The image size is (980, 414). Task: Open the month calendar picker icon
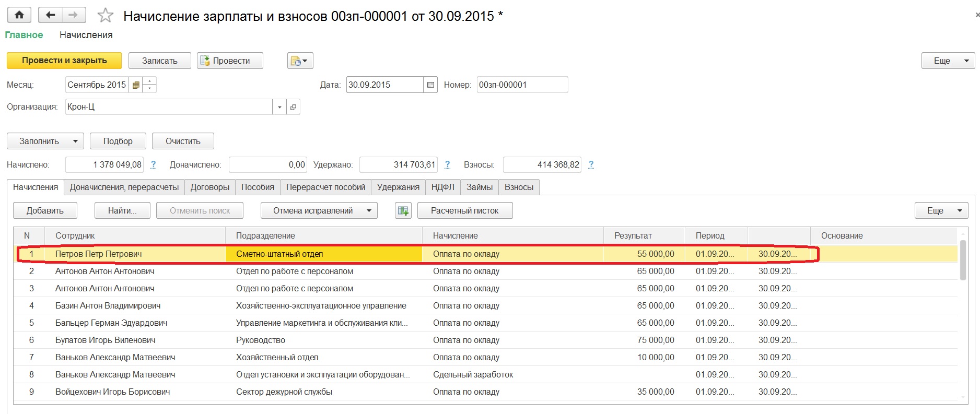click(136, 85)
